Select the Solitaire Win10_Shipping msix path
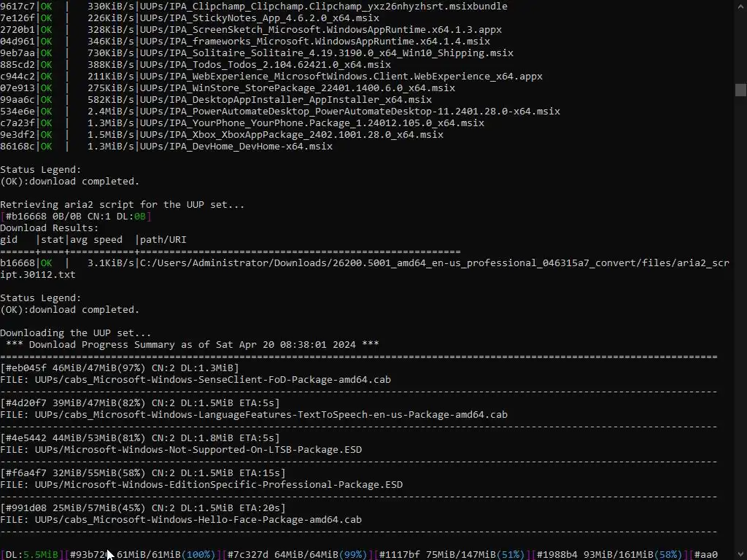The height and width of the screenshot is (560, 747). click(326, 52)
